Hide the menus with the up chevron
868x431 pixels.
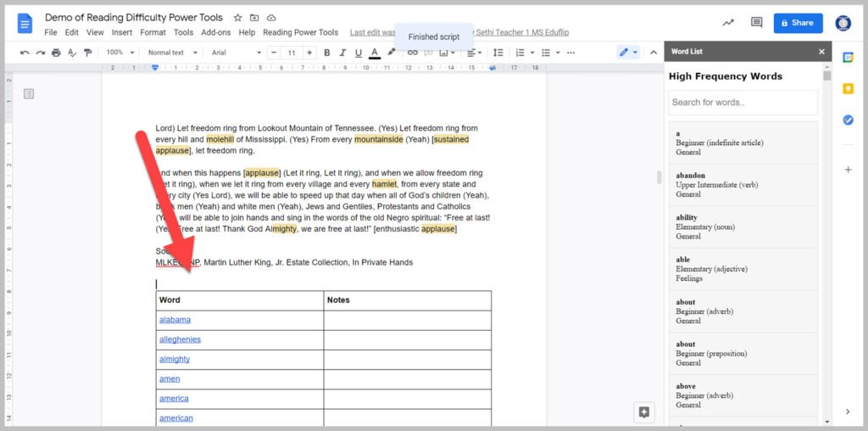654,53
